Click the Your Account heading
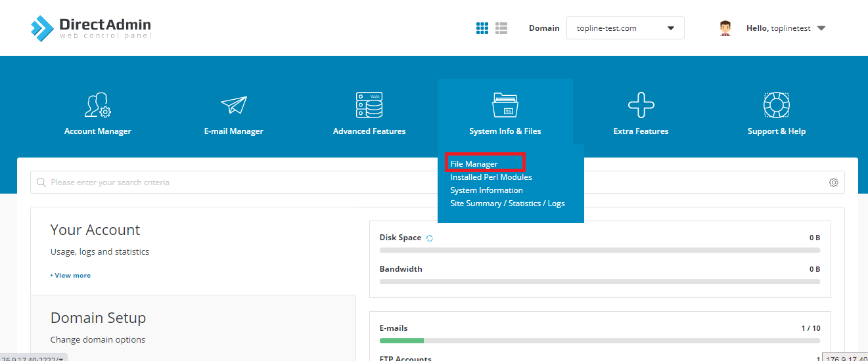Screen dimensions: 868x361 pos(95,230)
